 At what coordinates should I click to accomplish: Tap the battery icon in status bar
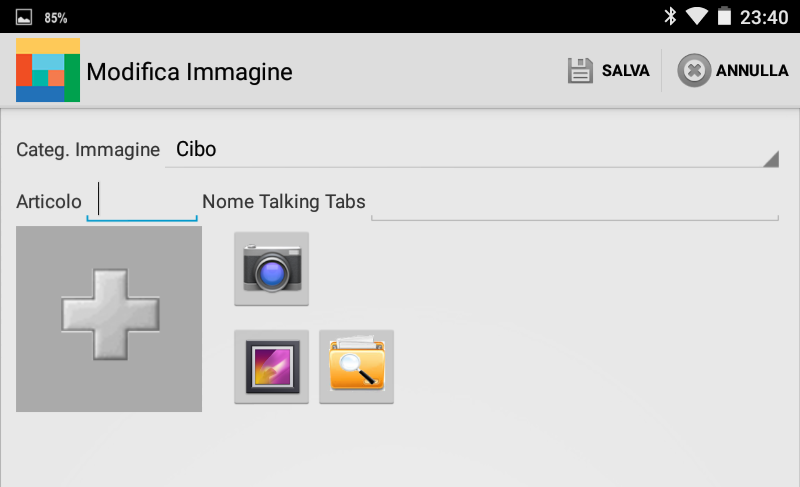click(x=724, y=16)
